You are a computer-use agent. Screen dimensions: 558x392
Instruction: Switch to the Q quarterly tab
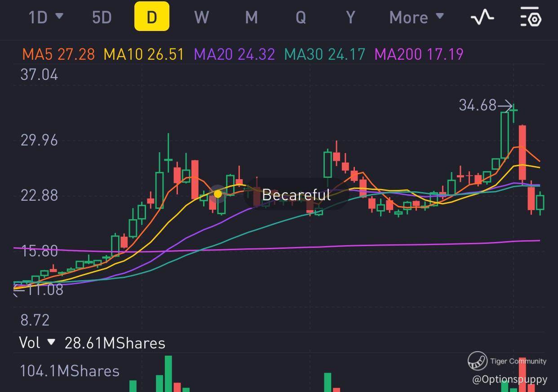(x=301, y=17)
